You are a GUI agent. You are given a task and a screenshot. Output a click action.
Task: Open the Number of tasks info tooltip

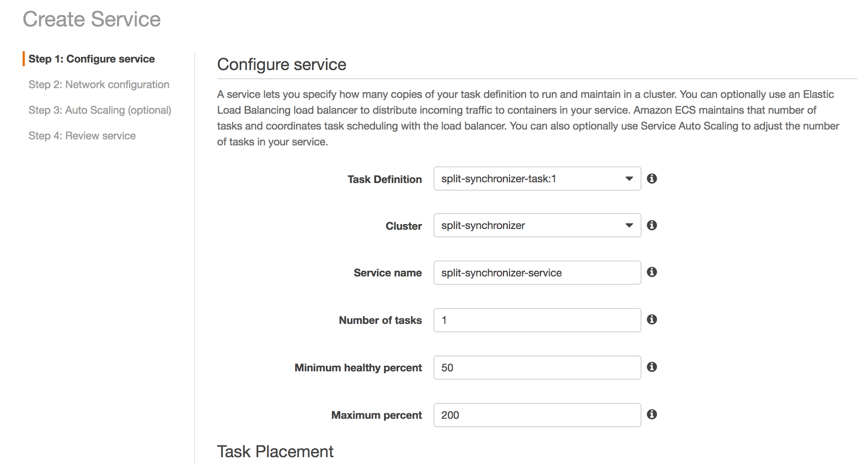[x=652, y=320]
